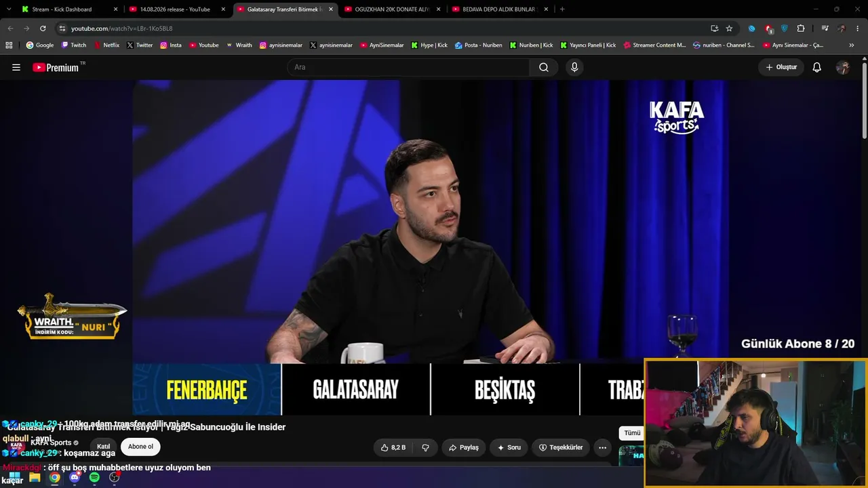Go back in browser history
The width and height of the screenshot is (868, 488).
[10, 28]
